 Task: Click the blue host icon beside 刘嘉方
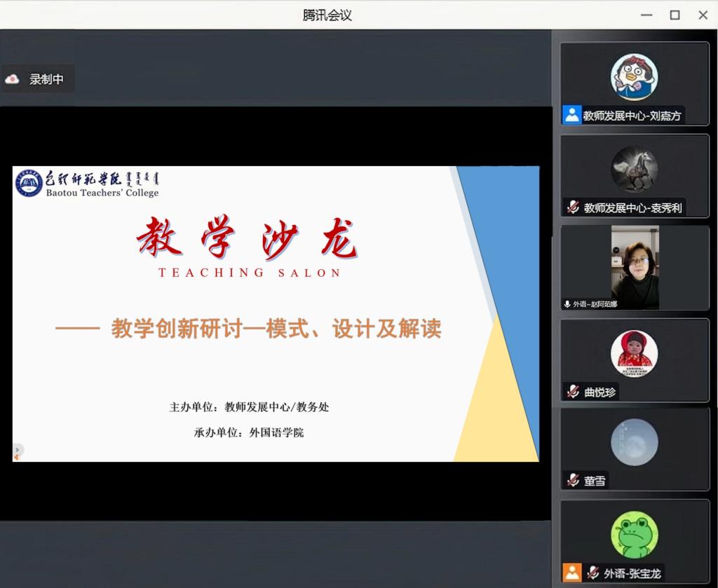[572, 116]
